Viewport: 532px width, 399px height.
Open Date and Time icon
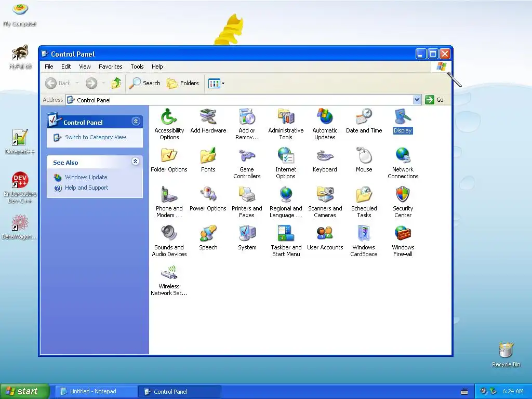(x=364, y=117)
